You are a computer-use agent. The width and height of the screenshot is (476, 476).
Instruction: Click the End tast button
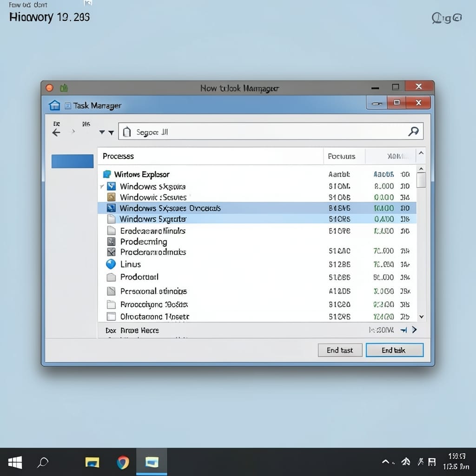[340, 350]
